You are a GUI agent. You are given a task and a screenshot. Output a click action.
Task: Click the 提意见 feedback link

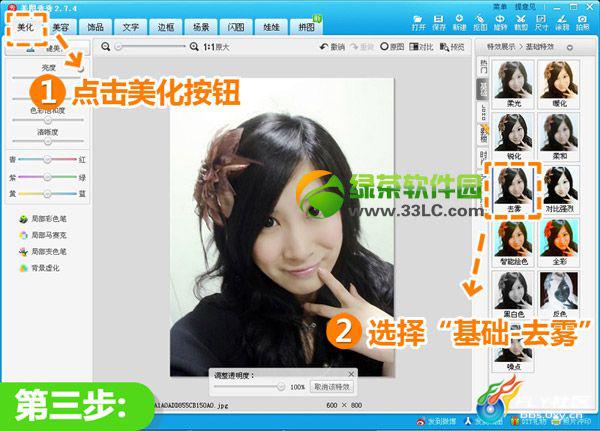525,6
